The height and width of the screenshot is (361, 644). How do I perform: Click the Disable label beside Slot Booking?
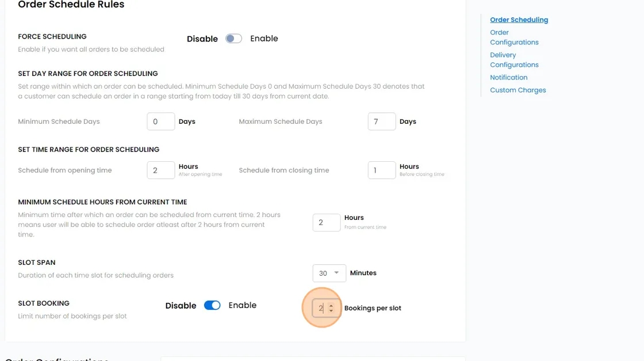click(181, 306)
